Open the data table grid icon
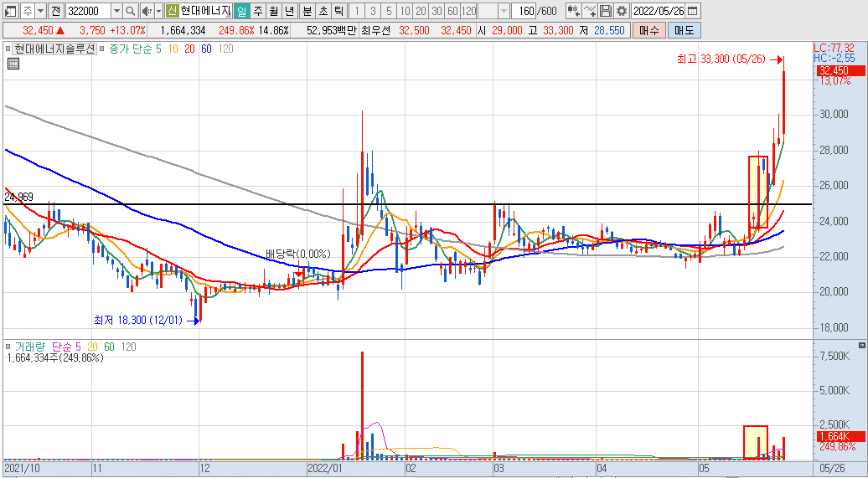This screenshot has width=868, height=478. [x=13, y=64]
